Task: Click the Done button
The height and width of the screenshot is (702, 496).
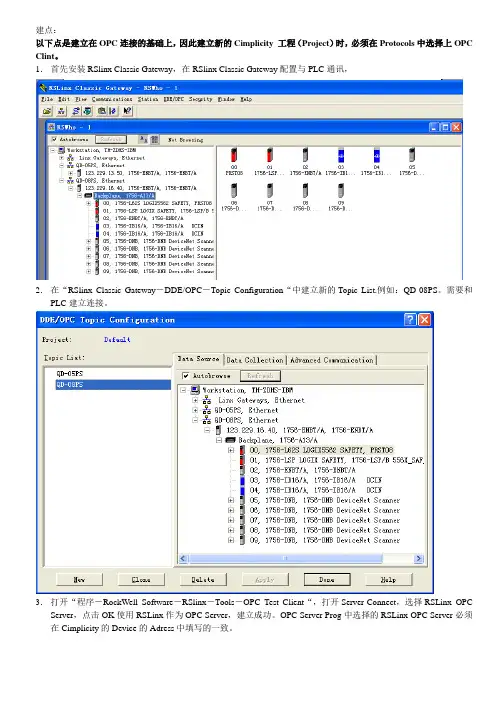Action: (327, 579)
